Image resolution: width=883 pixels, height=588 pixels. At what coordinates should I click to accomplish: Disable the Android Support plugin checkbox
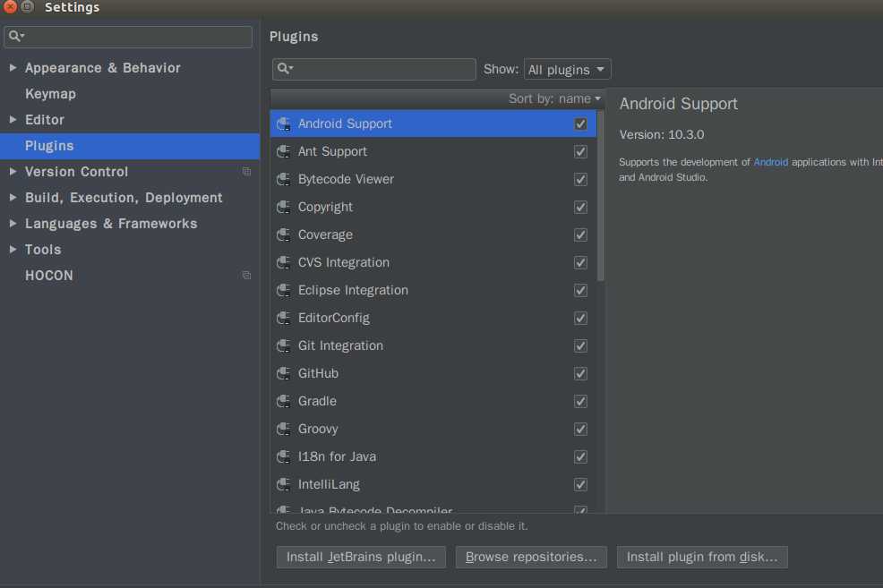coord(580,124)
